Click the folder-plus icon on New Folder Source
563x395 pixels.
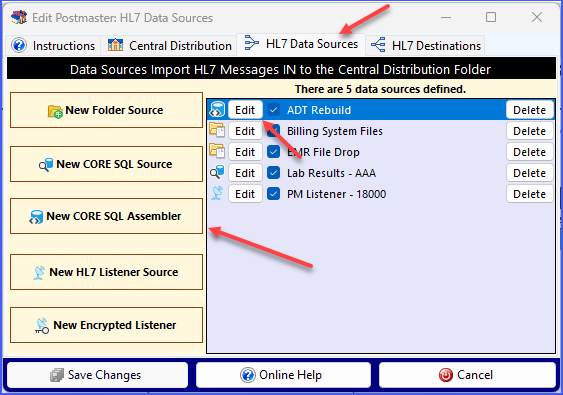tap(55, 112)
